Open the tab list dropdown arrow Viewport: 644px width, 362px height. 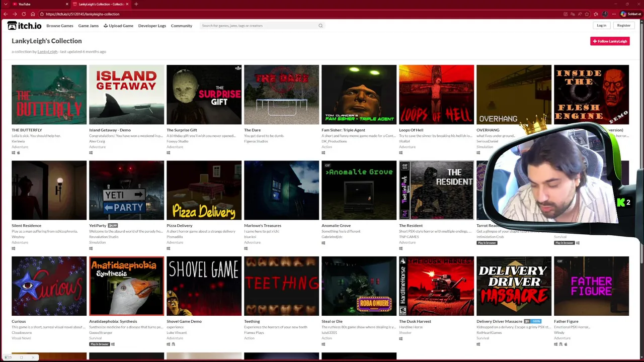coord(5,4)
